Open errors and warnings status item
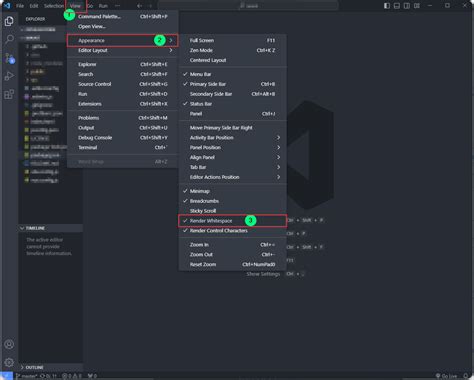The image size is (474, 380). [x=72, y=376]
